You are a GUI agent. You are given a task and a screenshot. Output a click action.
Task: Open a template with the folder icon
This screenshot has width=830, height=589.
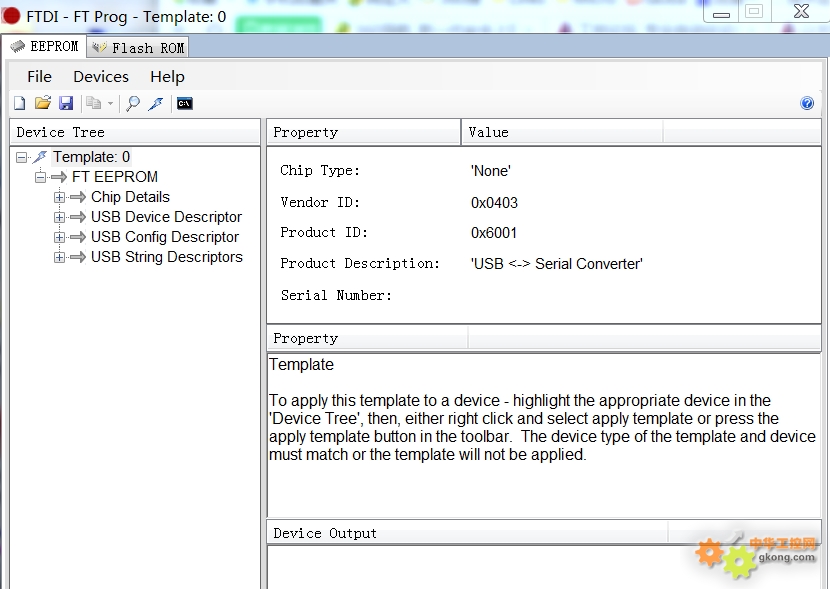point(43,103)
